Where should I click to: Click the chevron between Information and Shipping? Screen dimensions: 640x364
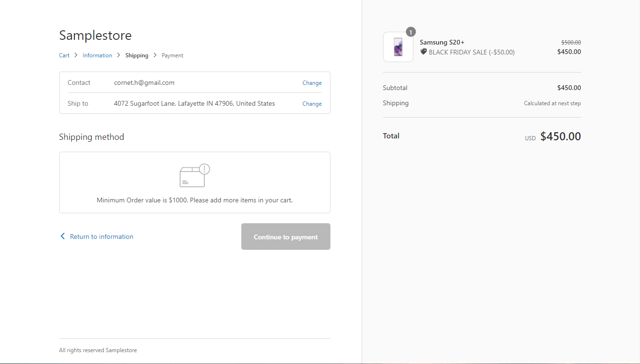click(119, 55)
